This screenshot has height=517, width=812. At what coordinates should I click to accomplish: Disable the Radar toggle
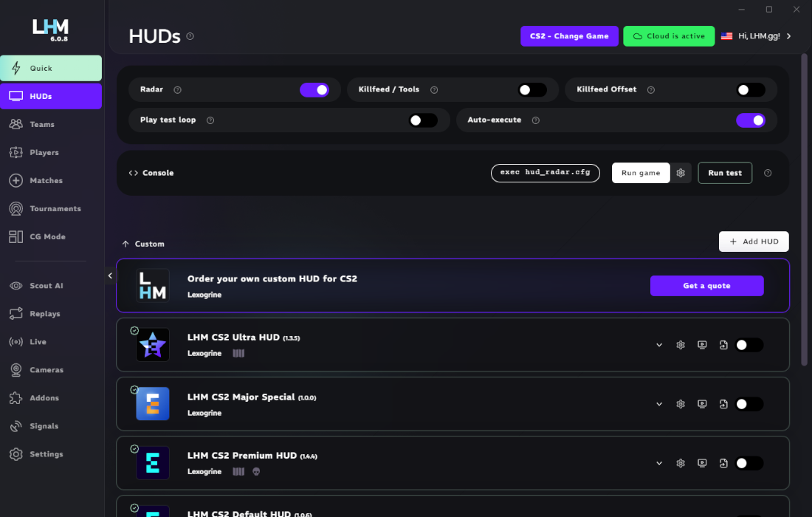click(314, 89)
